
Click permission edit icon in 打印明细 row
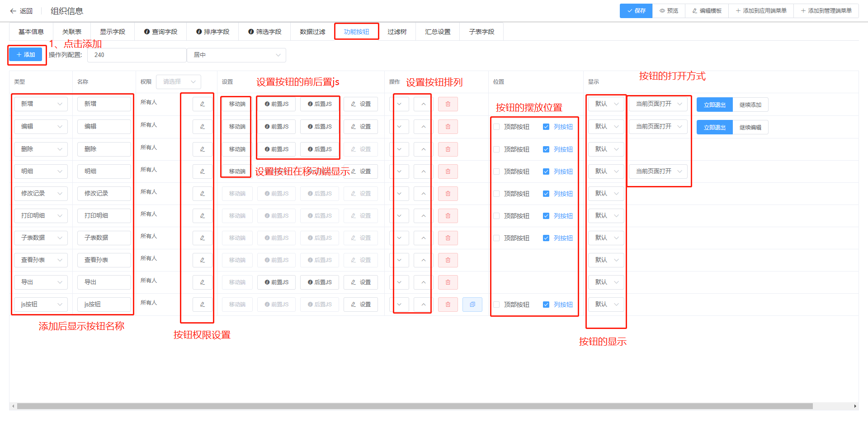point(202,216)
